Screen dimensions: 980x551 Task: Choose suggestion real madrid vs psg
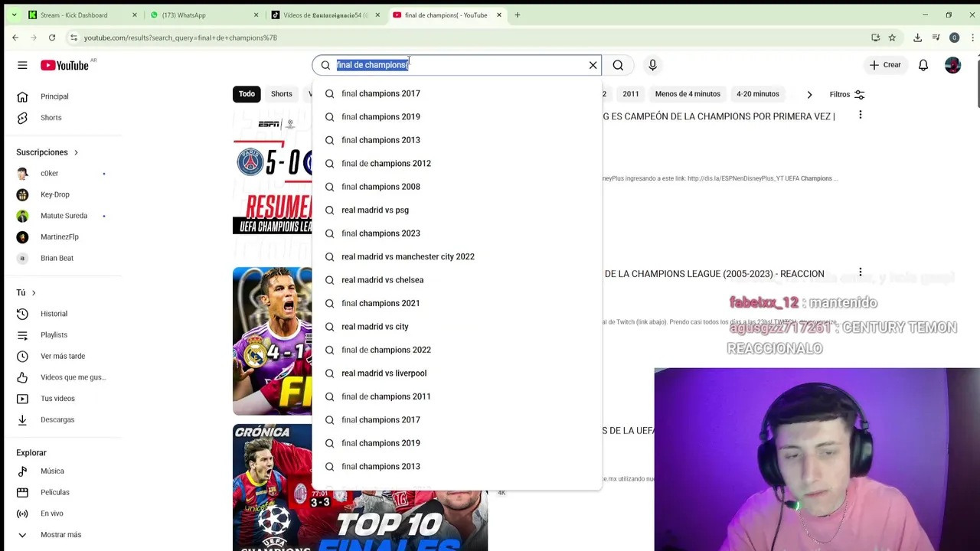coord(457,210)
